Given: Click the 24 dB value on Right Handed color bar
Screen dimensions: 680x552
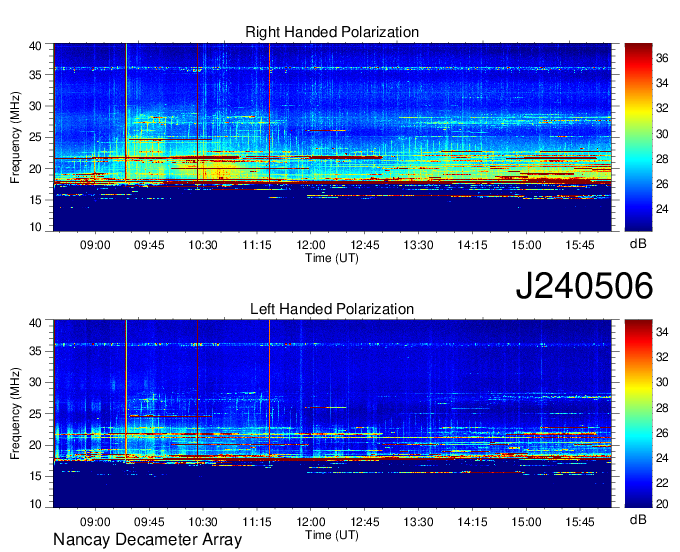Looking at the screenshot, I should [662, 209].
